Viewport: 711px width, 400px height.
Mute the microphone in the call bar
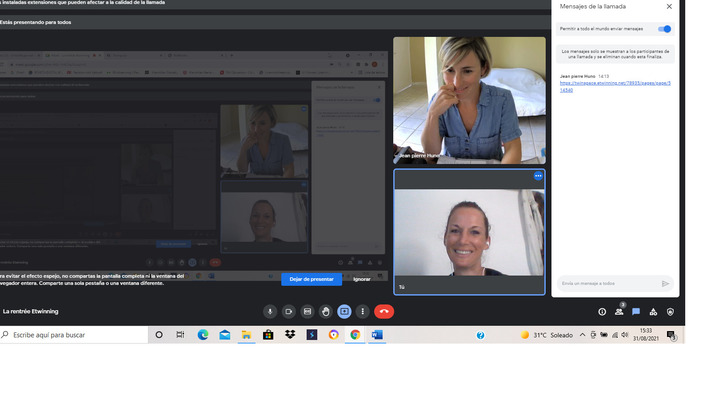269,311
